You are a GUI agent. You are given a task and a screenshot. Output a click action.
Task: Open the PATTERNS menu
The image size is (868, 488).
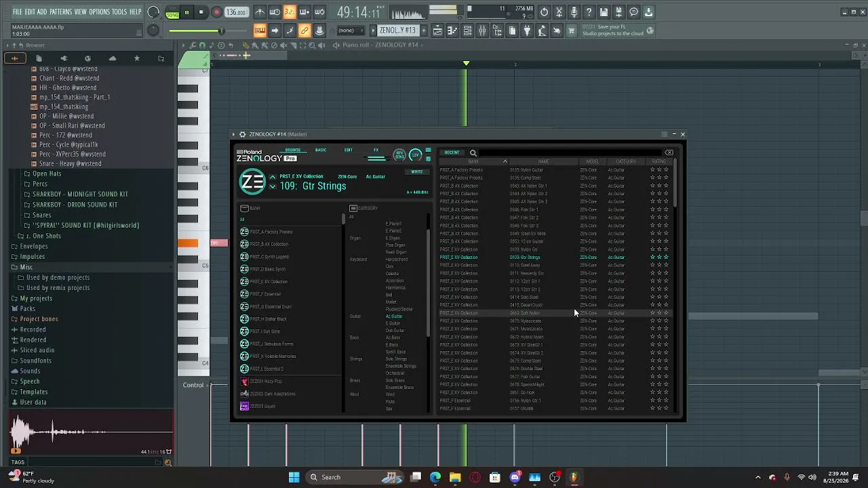coord(61,12)
